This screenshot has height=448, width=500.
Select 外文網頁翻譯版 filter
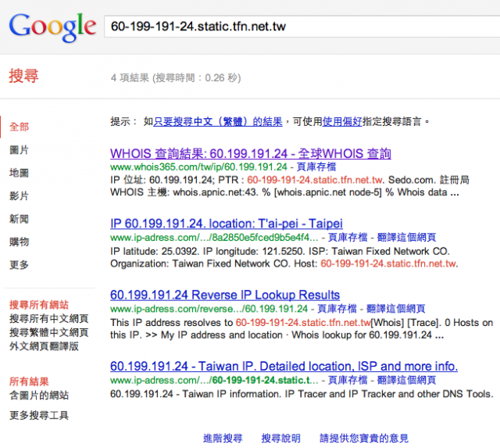tap(44, 346)
